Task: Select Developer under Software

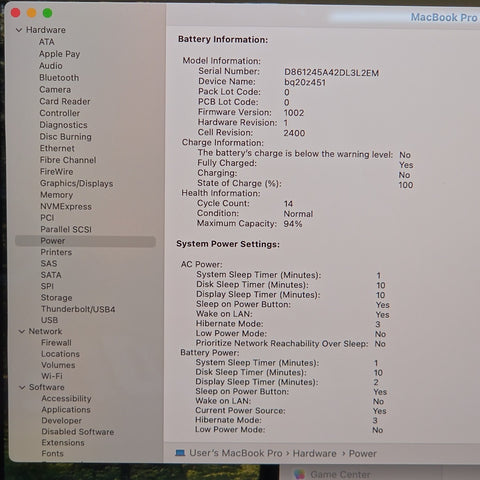Action: [61, 421]
